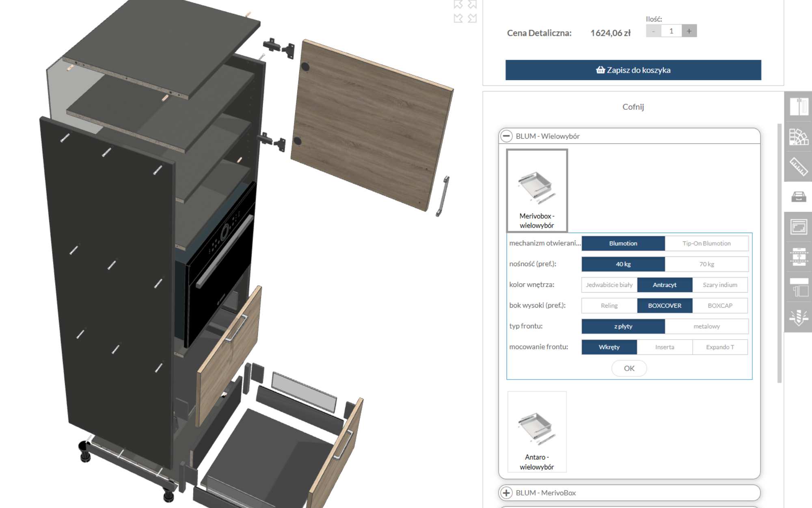The image size is (812, 508).
Task: Click Zapisz do koszyka button
Action: 633,70
